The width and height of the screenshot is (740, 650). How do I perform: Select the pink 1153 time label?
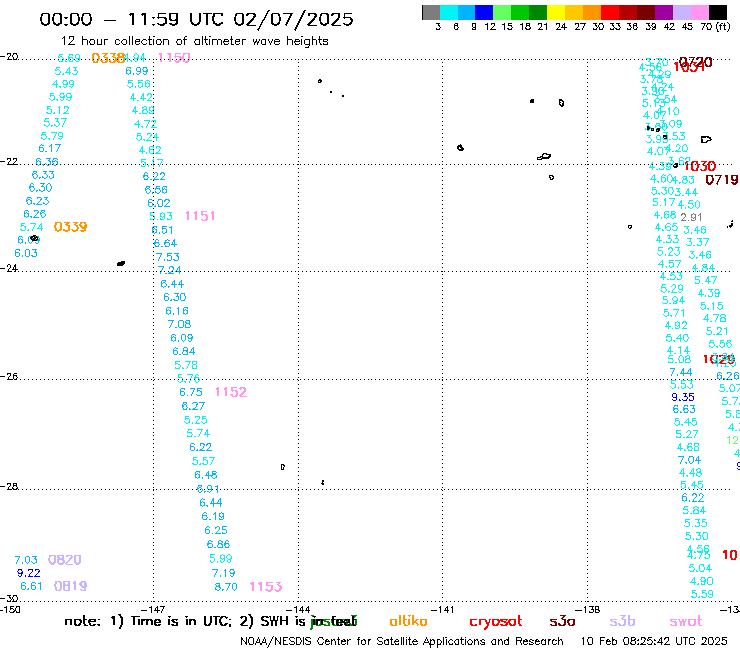[x=266, y=587]
